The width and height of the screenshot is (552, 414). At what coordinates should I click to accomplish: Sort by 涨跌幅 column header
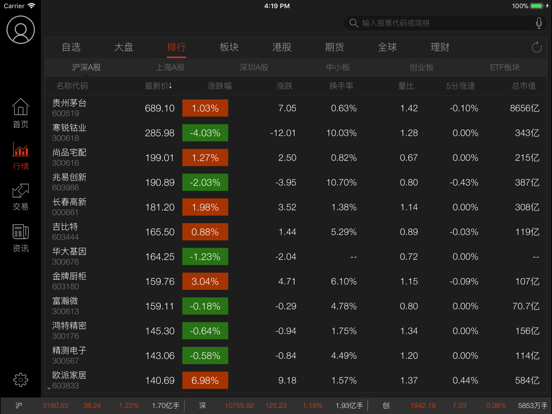point(220,86)
